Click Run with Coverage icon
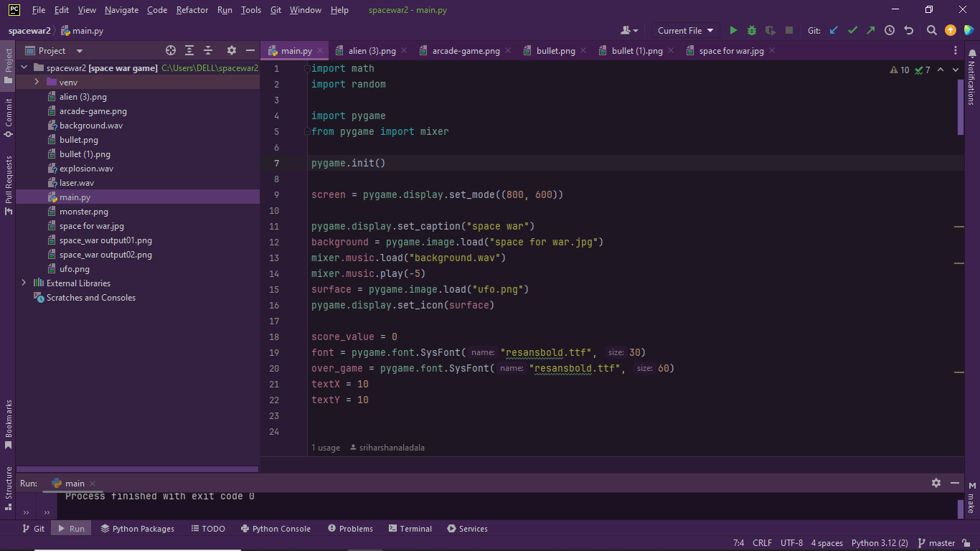Viewport: 980px width, 551px height. click(771, 30)
